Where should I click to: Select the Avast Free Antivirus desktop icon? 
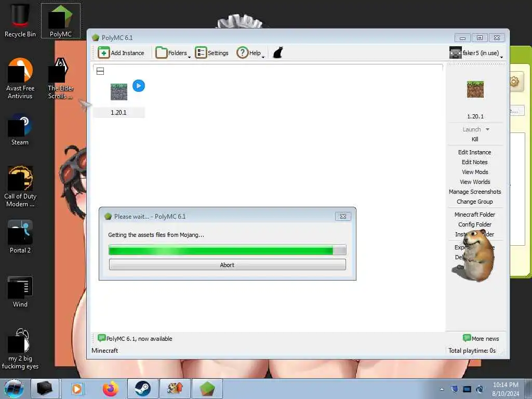point(20,79)
